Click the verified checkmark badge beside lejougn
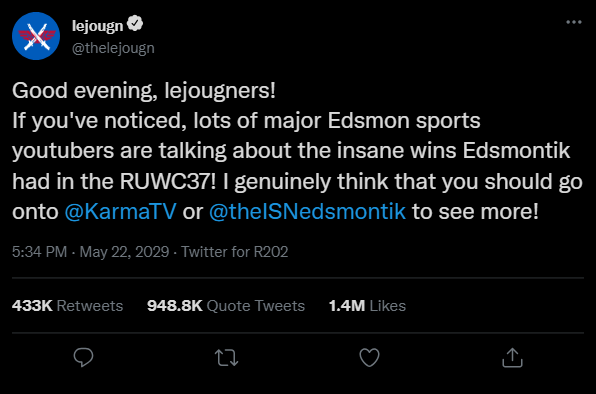Screen dimensions: 596x394 click(135, 23)
